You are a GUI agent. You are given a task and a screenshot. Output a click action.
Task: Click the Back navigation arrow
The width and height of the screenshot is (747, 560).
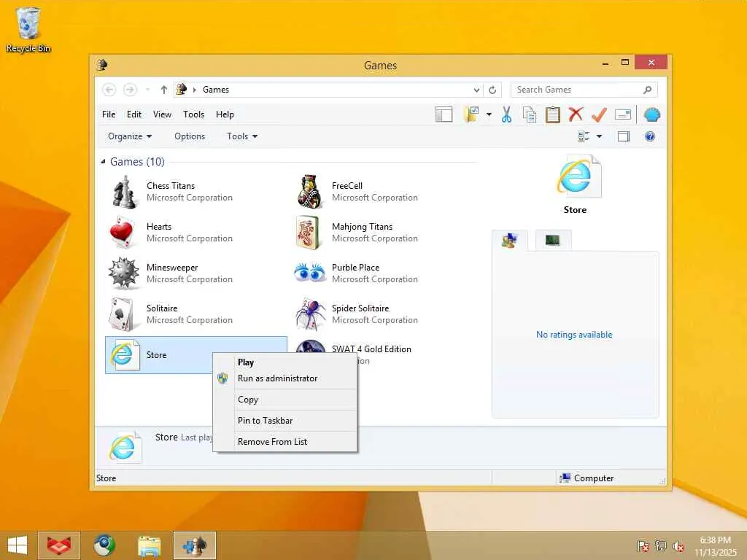pos(109,90)
